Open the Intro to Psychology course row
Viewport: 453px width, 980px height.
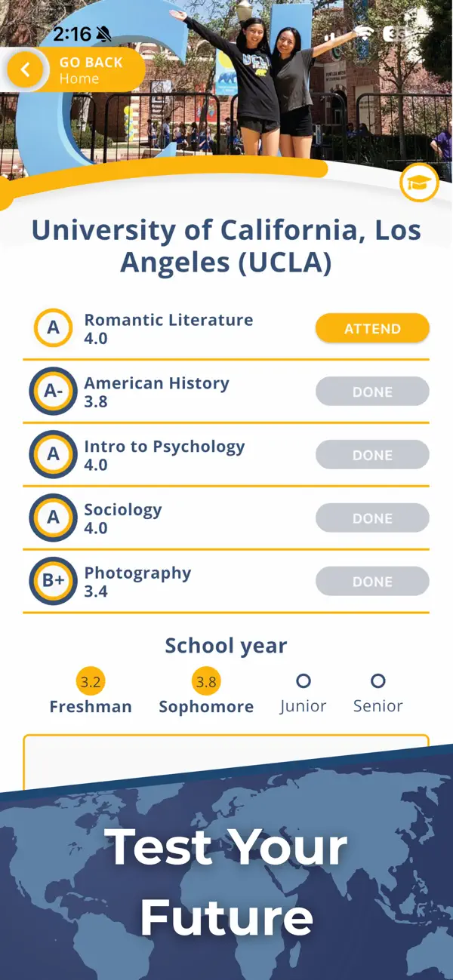tap(226, 455)
